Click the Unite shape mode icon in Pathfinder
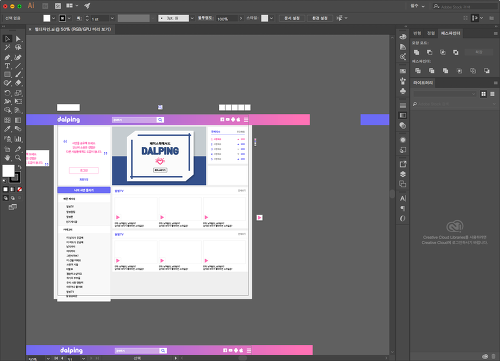The width and height of the screenshot is (500, 361). click(416, 52)
